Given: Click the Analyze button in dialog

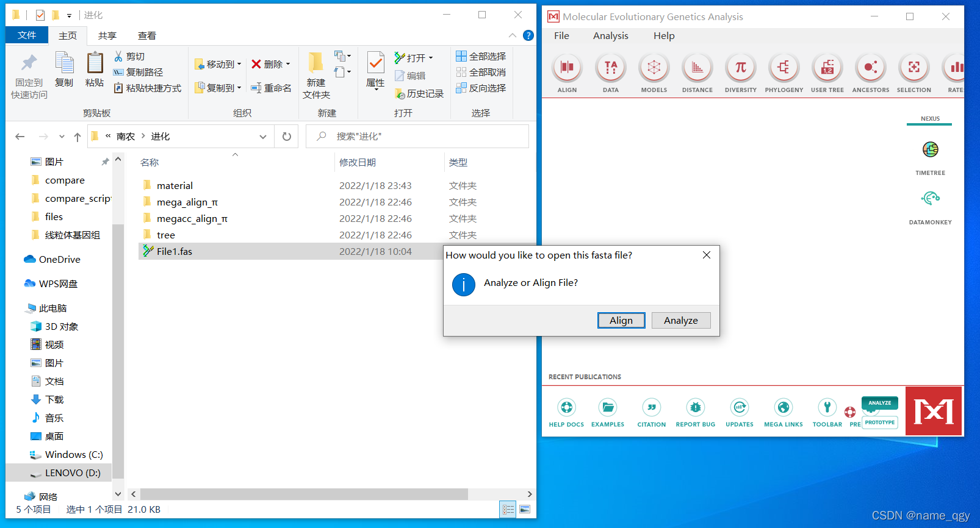Looking at the screenshot, I should click(x=681, y=321).
